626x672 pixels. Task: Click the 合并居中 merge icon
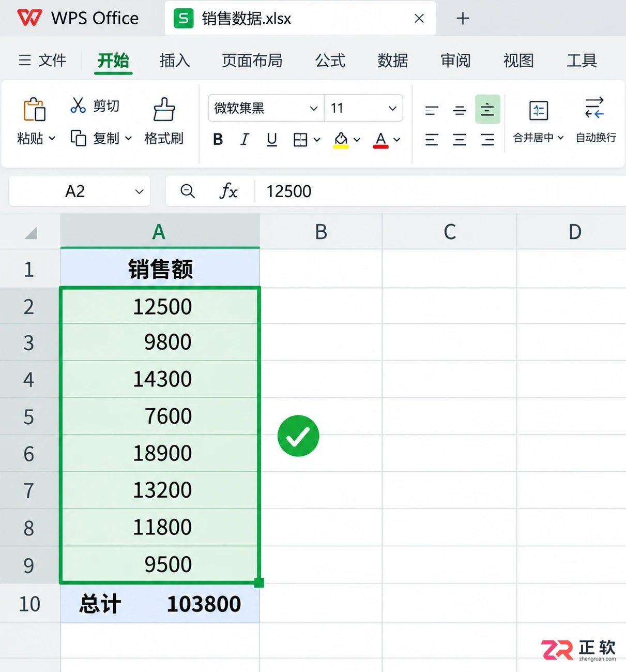point(539,110)
